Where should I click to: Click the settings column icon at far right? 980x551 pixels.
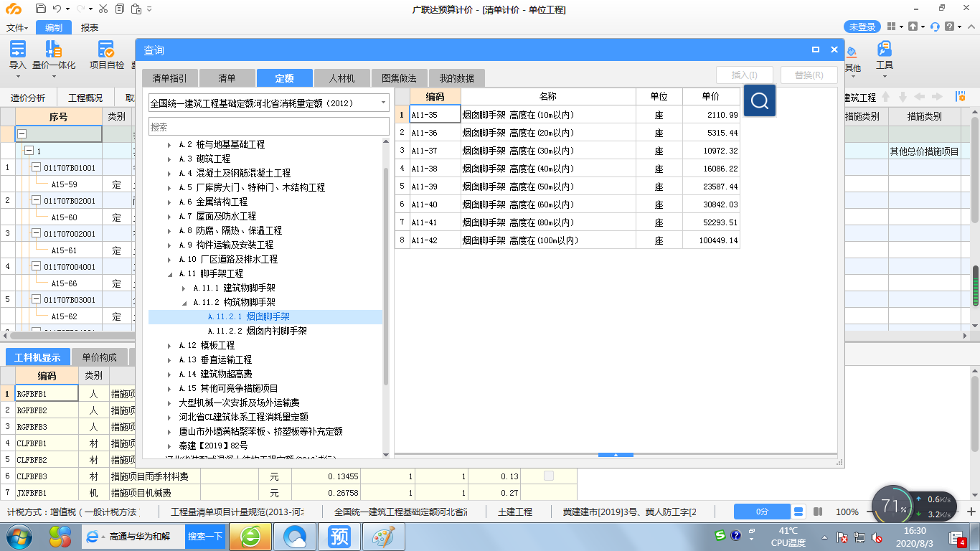click(x=960, y=97)
